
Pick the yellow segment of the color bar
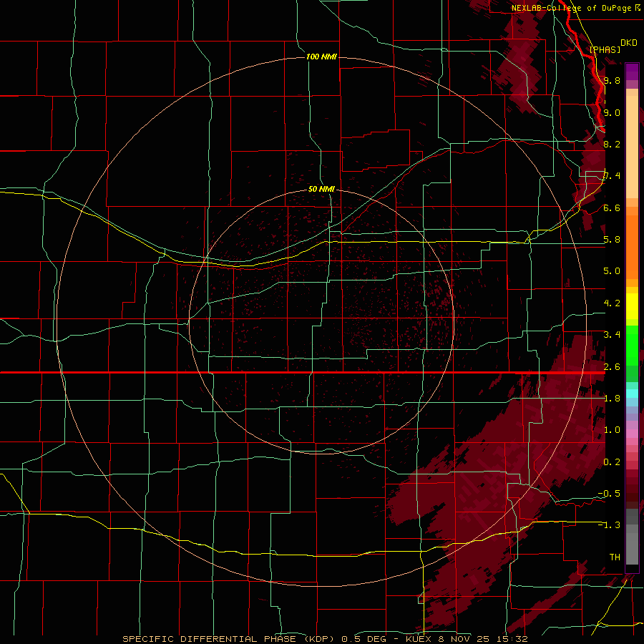coord(632,306)
